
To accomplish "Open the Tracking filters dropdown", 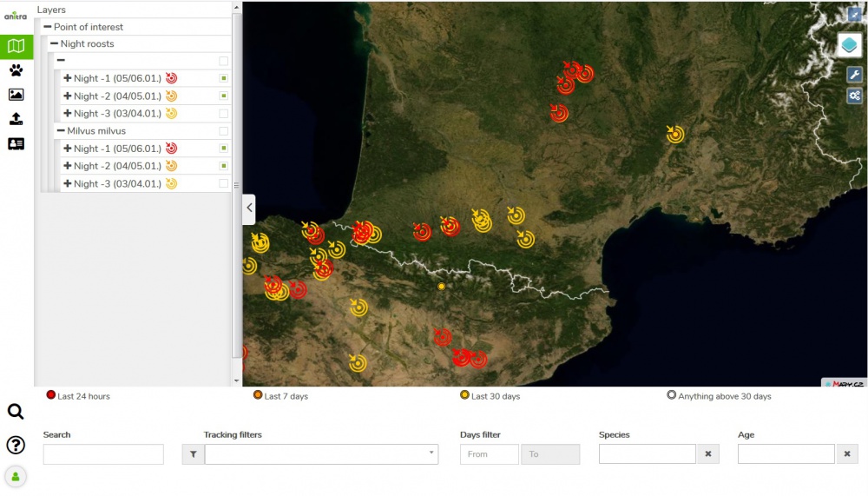I will click(x=321, y=453).
